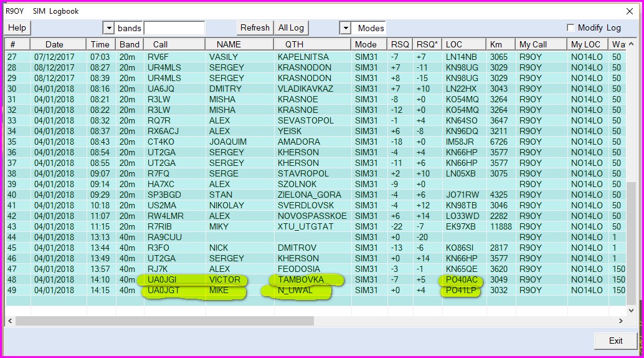Expand the Modes dropdown arrow
The height and width of the screenshot is (358, 644).
pyautogui.click(x=345, y=28)
